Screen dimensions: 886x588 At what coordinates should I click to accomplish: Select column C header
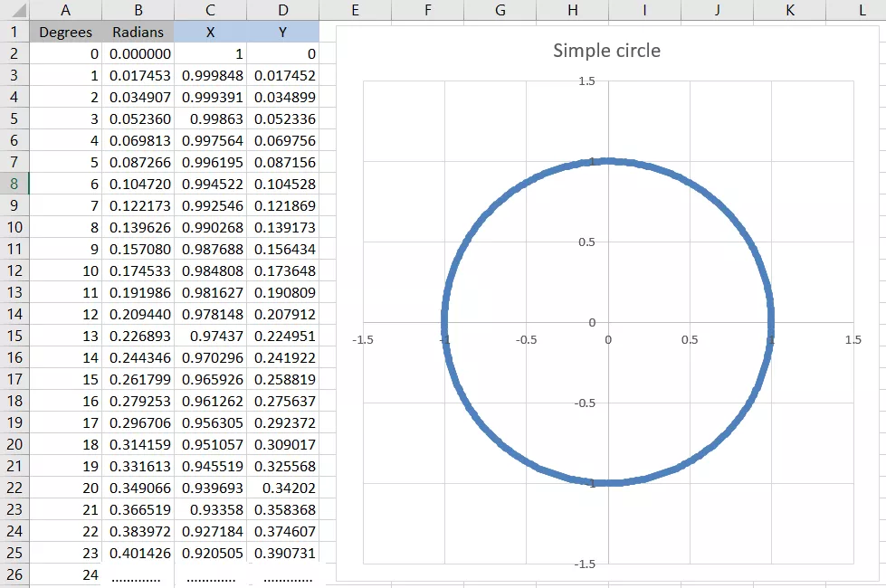210,10
